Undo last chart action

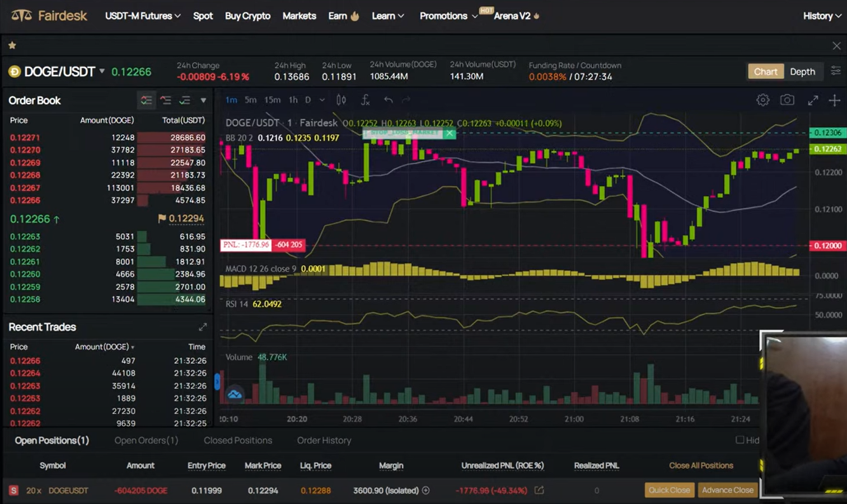(388, 100)
